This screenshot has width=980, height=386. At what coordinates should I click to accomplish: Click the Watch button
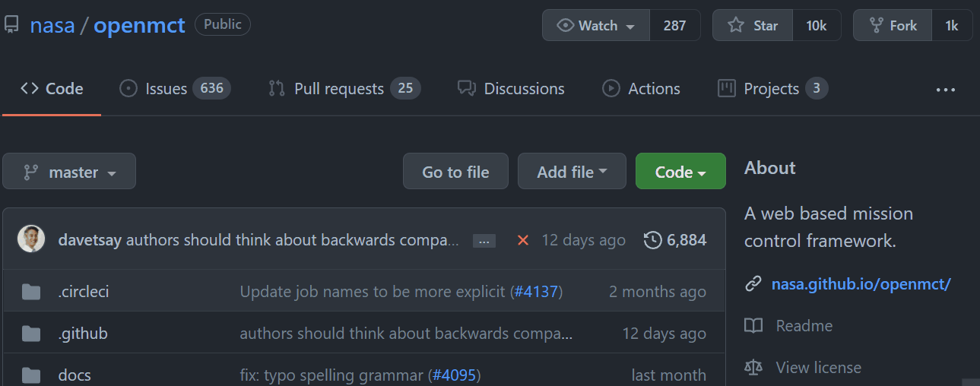pos(596,25)
